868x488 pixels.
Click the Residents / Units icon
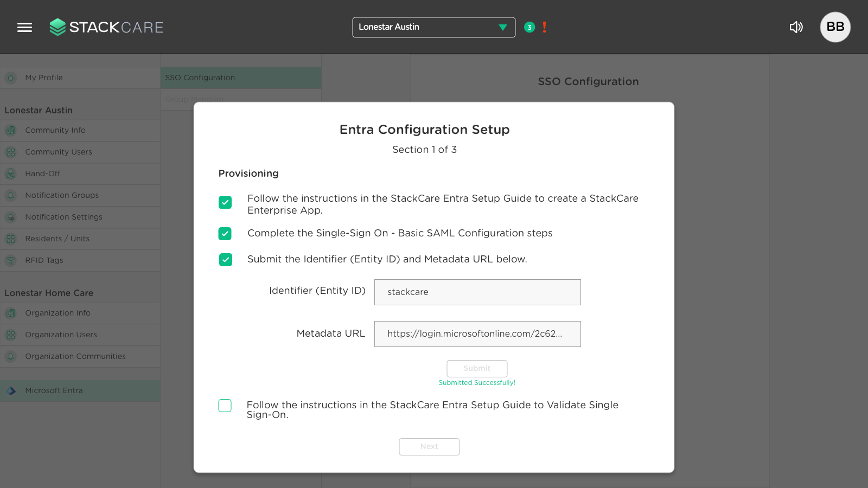pyautogui.click(x=11, y=239)
